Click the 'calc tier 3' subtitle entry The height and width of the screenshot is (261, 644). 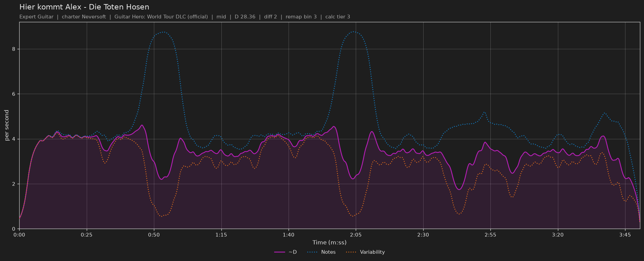(x=338, y=17)
